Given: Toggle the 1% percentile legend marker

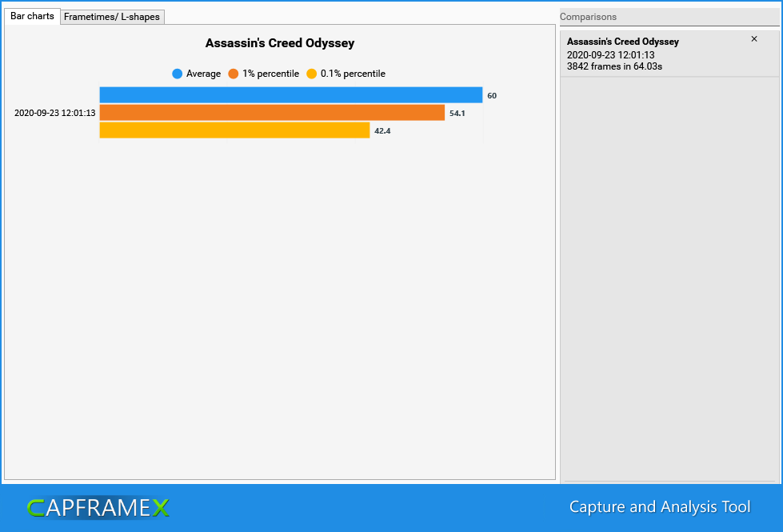Looking at the screenshot, I should [x=234, y=74].
